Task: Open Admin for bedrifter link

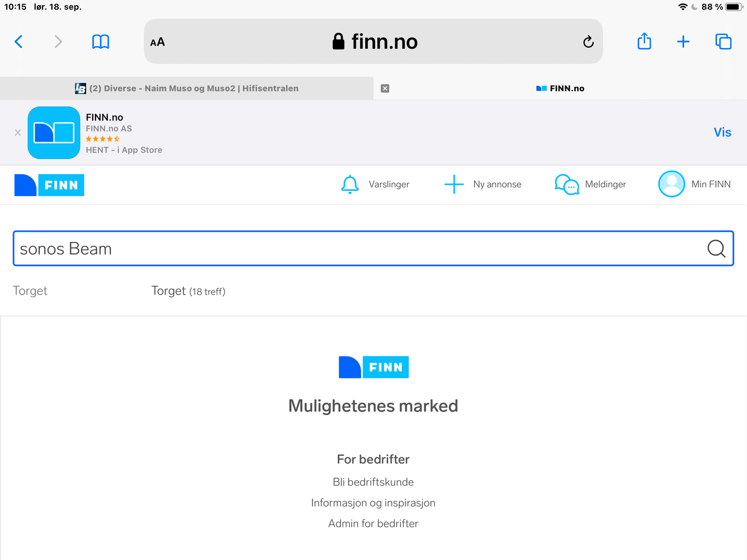Action: coord(374,524)
